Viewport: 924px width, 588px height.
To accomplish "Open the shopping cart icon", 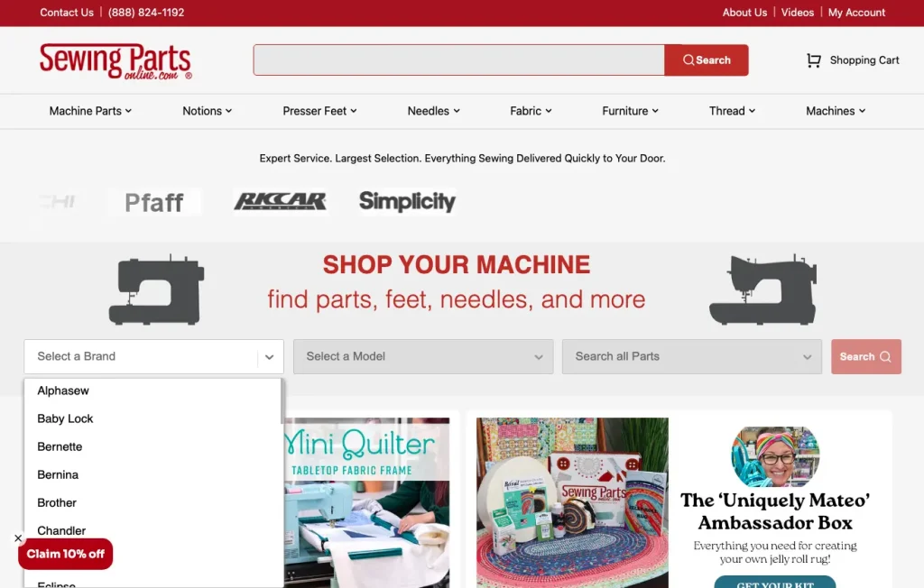I will coord(813,60).
